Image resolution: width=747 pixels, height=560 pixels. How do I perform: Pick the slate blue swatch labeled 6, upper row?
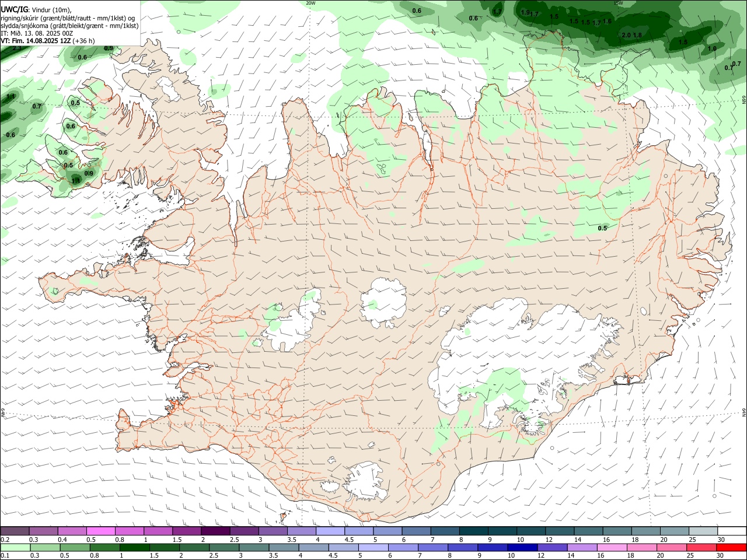click(x=416, y=531)
